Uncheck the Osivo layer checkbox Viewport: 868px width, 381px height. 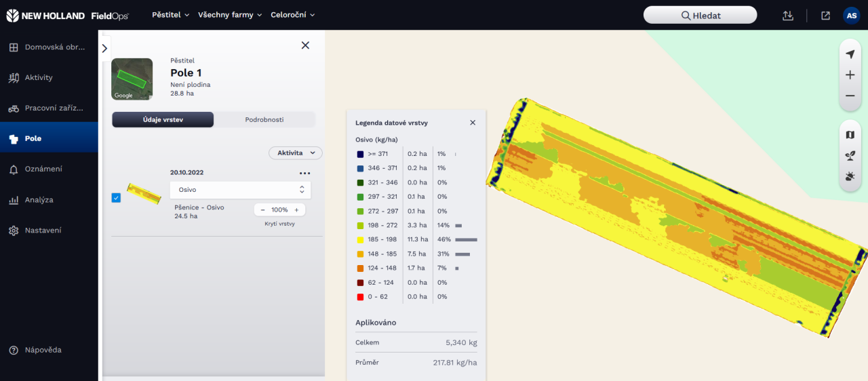coord(116,198)
